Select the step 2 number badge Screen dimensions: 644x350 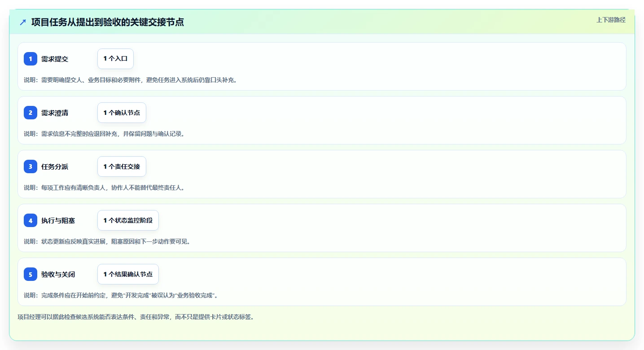(x=31, y=113)
